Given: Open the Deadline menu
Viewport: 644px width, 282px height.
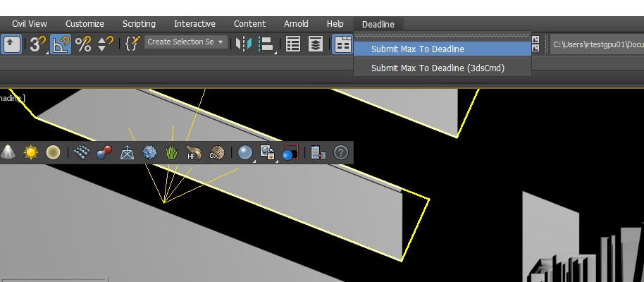Looking at the screenshot, I should pyautogui.click(x=378, y=24).
